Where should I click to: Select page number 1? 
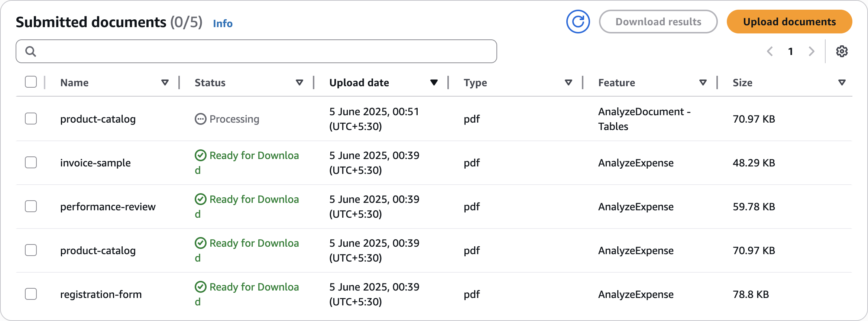point(791,51)
